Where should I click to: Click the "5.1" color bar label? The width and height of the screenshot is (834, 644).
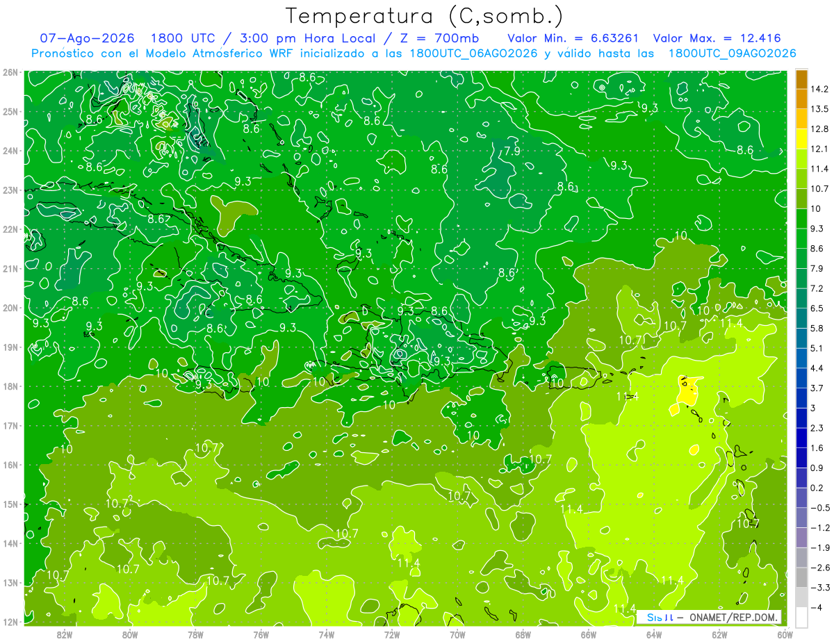[x=817, y=348]
